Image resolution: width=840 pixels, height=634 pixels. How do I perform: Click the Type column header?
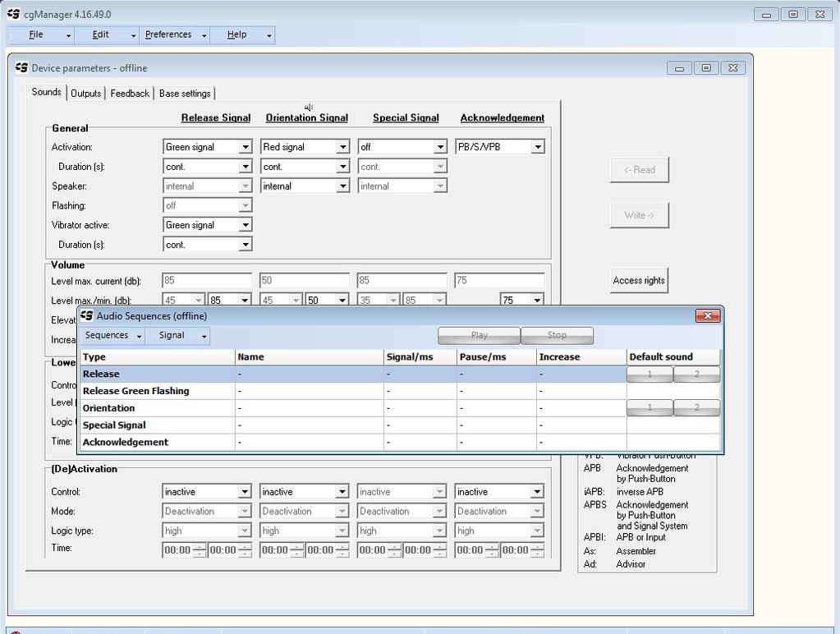158,357
